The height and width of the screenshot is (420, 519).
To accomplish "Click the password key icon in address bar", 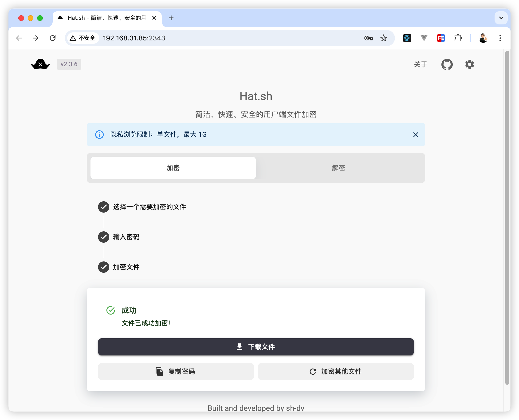I will tap(368, 38).
